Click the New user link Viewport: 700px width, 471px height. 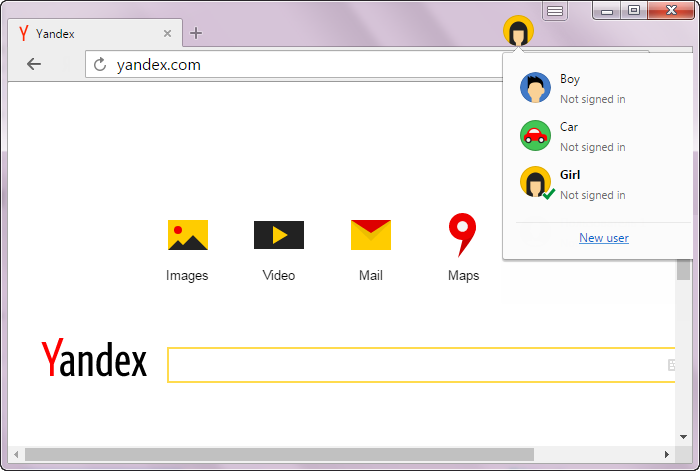[604, 238]
